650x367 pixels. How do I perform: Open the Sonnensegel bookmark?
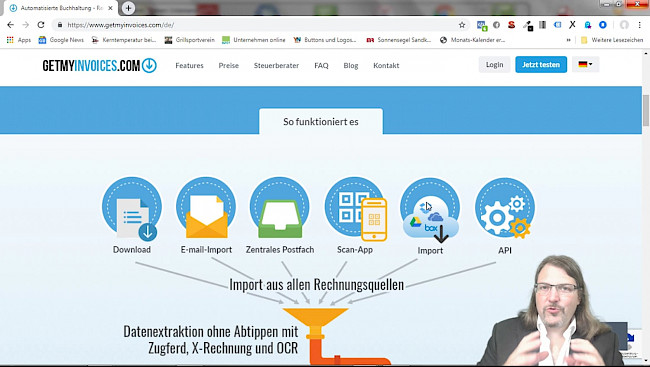coord(399,40)
